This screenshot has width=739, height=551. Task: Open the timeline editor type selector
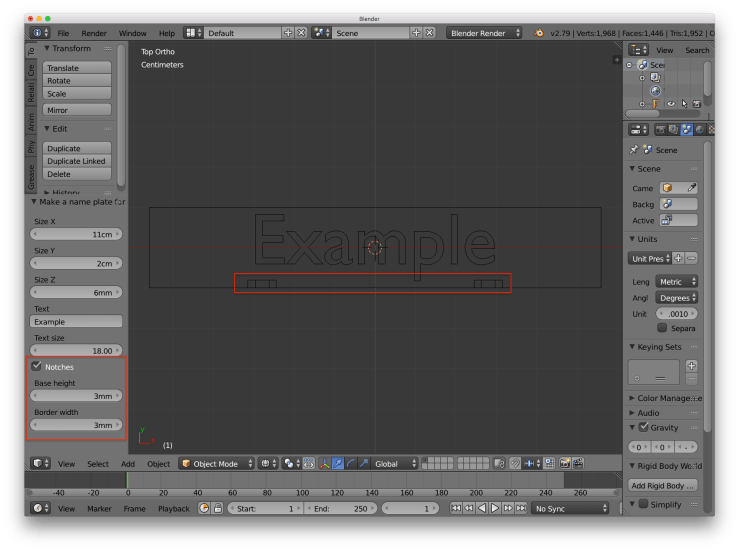[x=40, y=508]
